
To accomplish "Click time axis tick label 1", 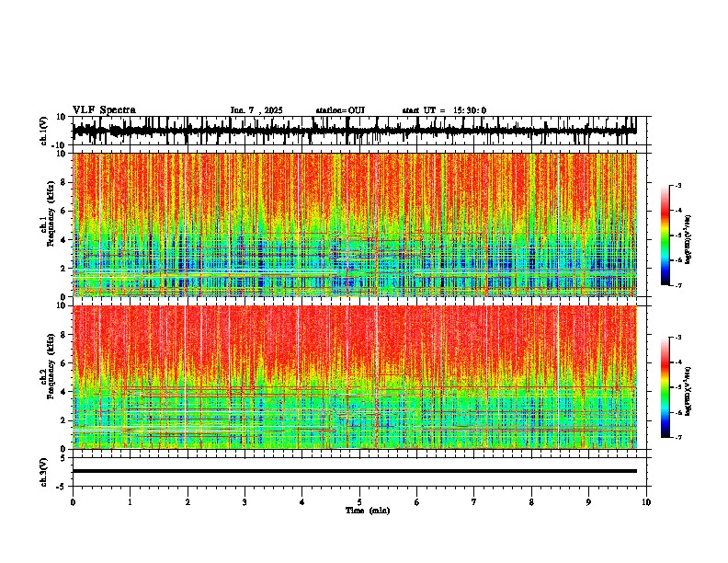I will [130, 502].
